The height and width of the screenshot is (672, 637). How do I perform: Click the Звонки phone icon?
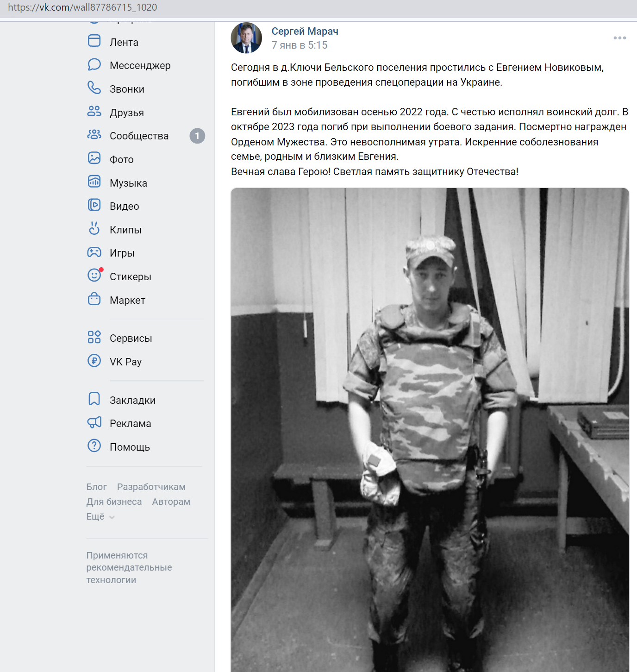coord(94,88)
